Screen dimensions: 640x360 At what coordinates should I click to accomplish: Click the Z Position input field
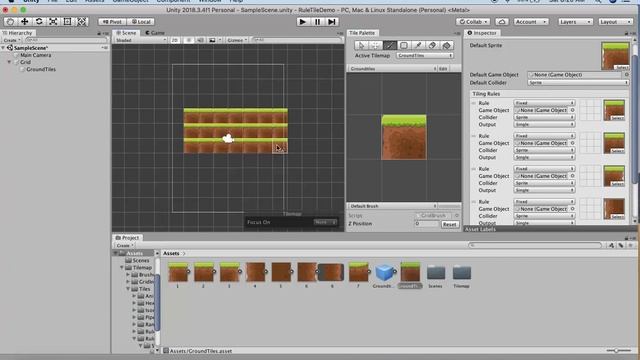(x=427, y=224)
